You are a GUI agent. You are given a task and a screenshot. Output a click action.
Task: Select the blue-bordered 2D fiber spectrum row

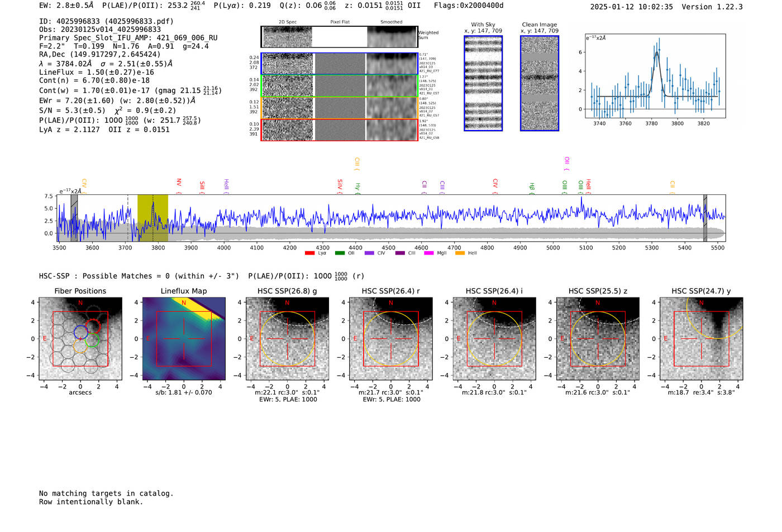339,64
